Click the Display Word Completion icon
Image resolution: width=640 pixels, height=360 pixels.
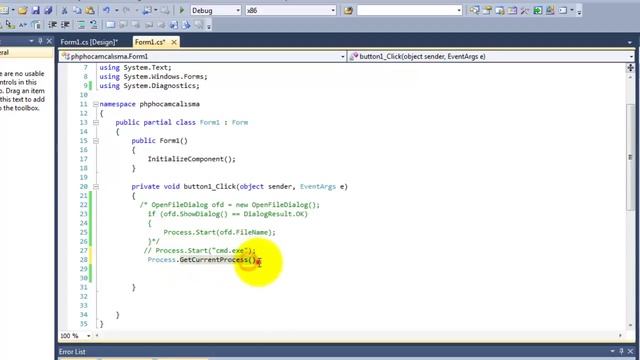(x=36, y=25)
